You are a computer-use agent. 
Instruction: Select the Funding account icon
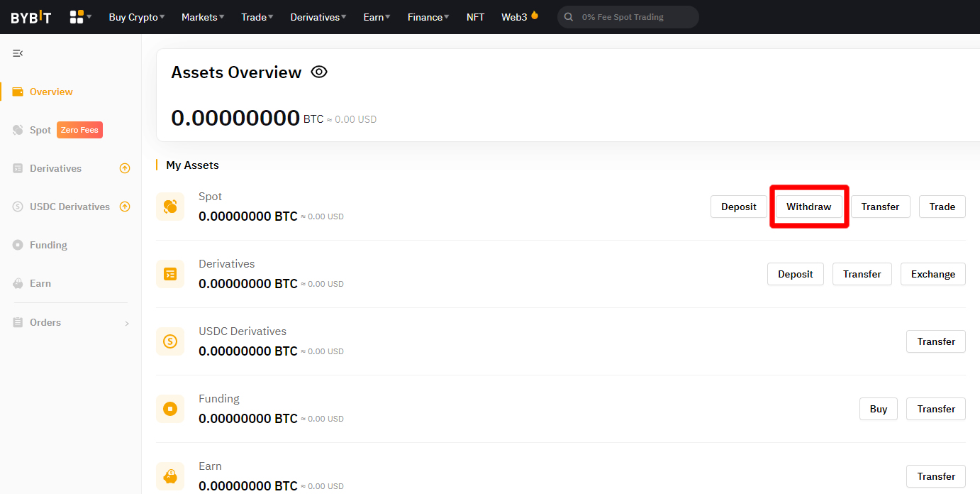pos(170,408)
